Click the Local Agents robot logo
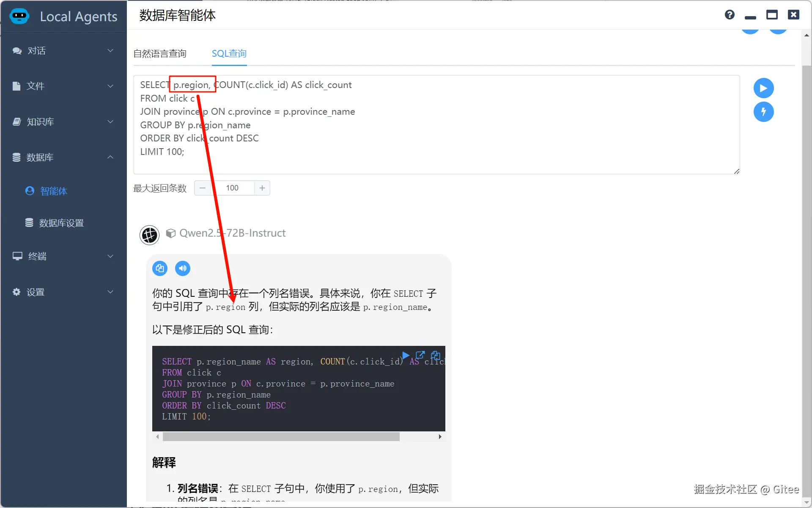 click(19, 16)
